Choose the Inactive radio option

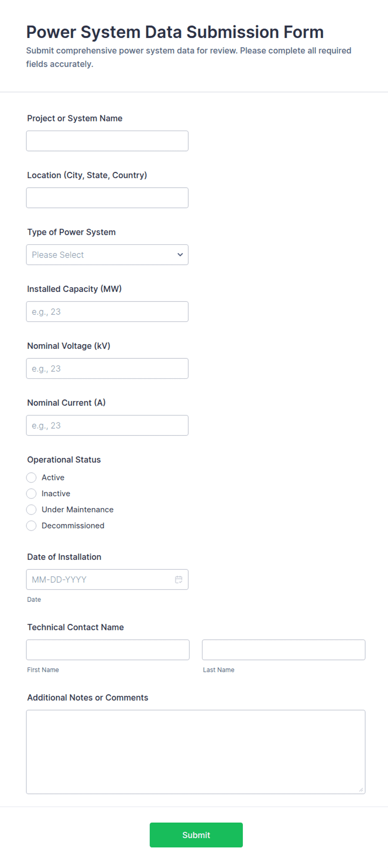pyautogui.click(x=31, y=493)
